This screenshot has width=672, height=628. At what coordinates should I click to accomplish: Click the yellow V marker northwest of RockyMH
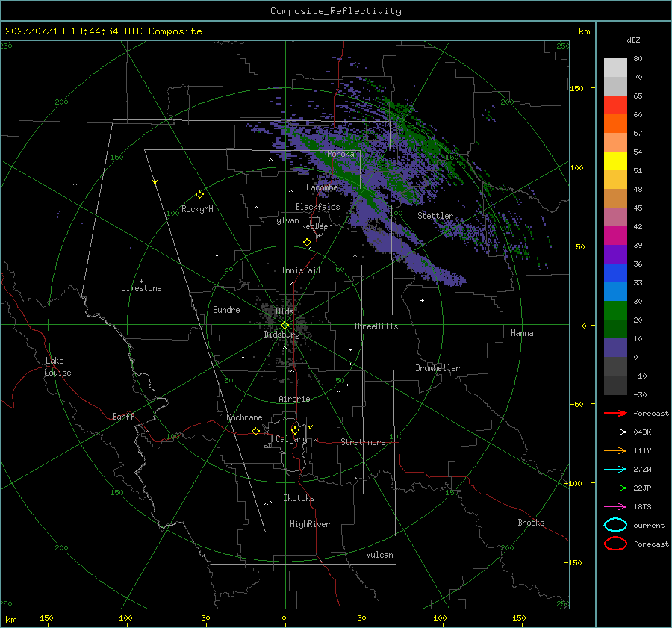[x=155, y=182]
